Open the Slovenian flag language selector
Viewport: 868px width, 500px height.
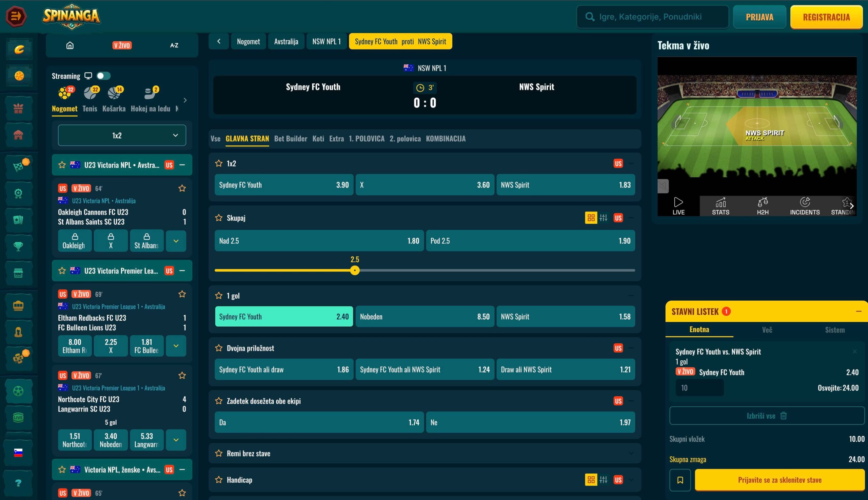coord(18,453)
